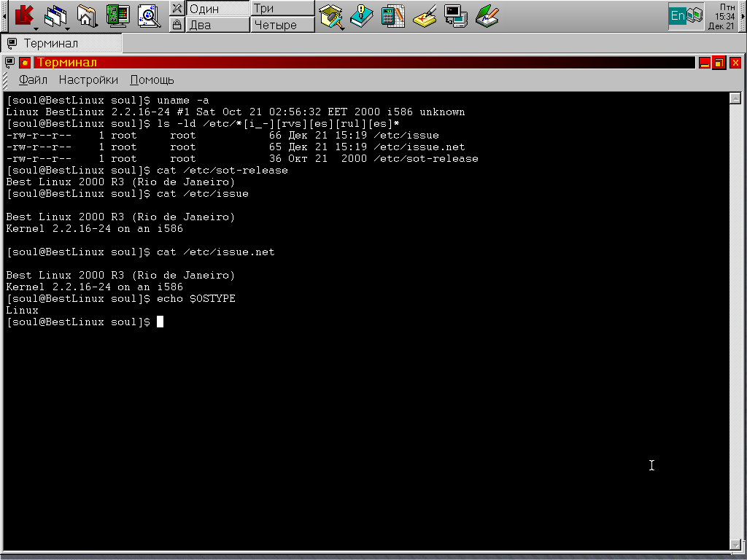Switch to virtual desktop Один
The width and height of the screenshot is (747, 560).
[x=217, y=8]
